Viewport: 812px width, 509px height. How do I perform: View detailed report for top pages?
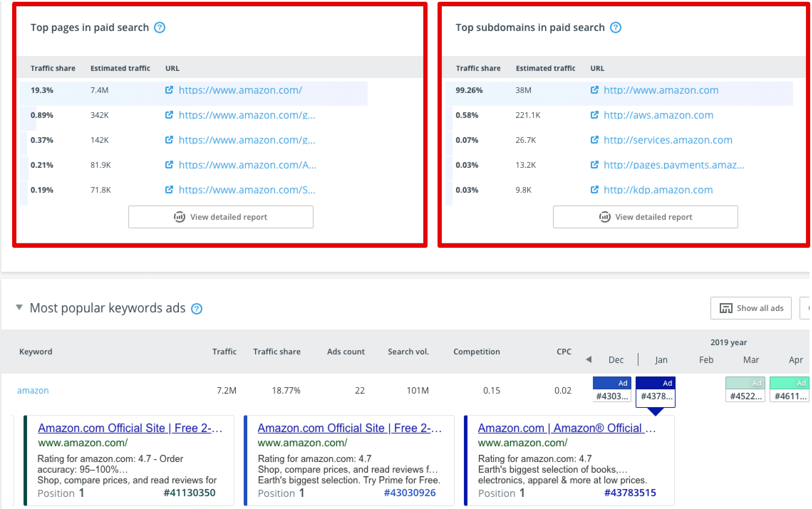click(x=221, y=217)
